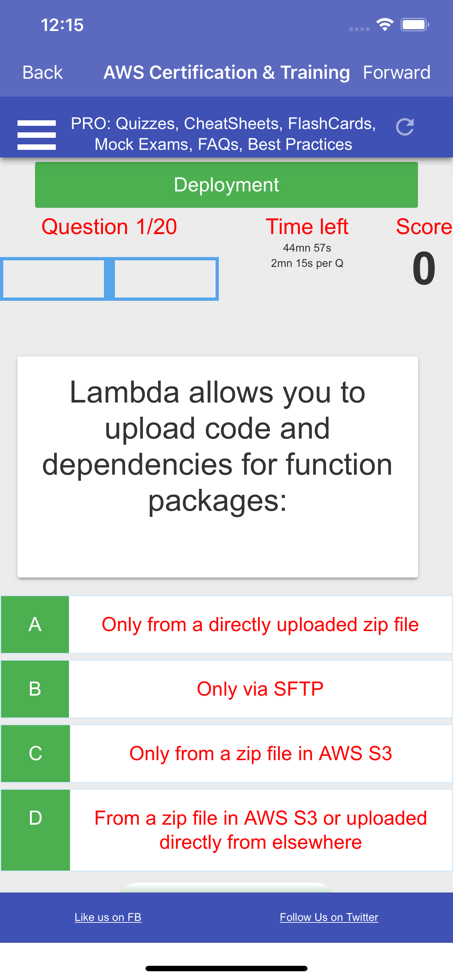Select the Deployment category banner
The height and width of the screenshot is (980, 453).
[226, 184]
